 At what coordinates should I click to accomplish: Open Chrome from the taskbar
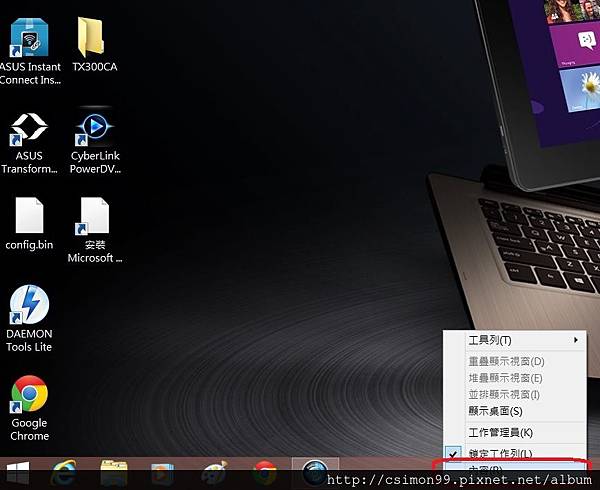tap(265, 474)
